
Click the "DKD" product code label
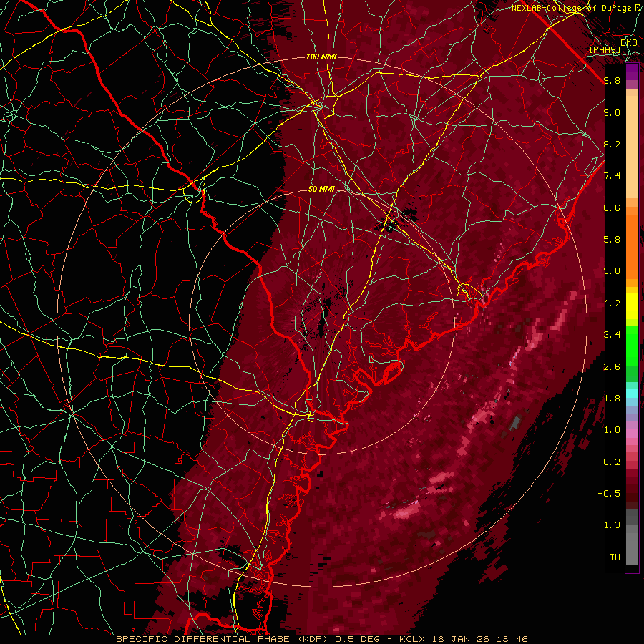629,43
